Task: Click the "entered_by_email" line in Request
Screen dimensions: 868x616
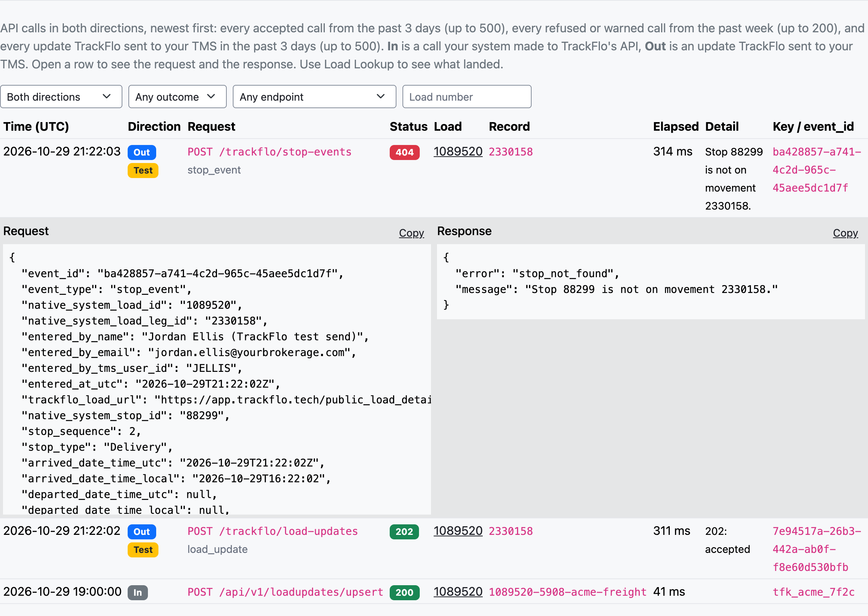Action: [x=189, y=353]
